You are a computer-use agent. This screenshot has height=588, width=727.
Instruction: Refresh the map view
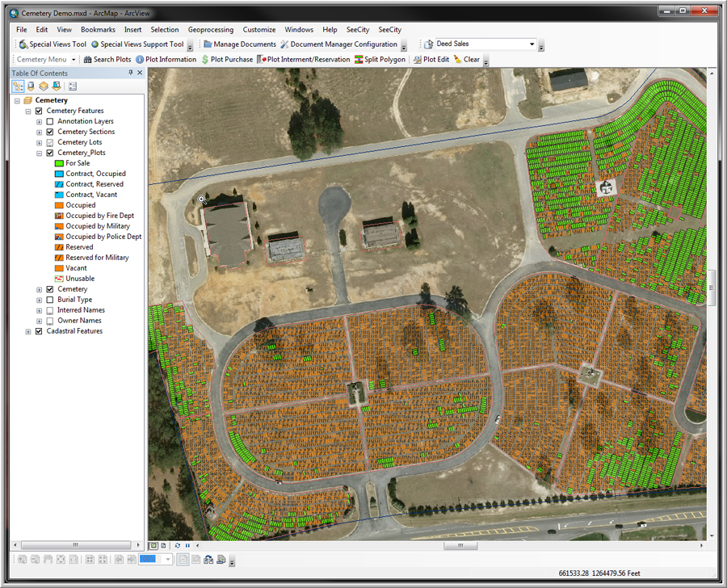point(177,546)
